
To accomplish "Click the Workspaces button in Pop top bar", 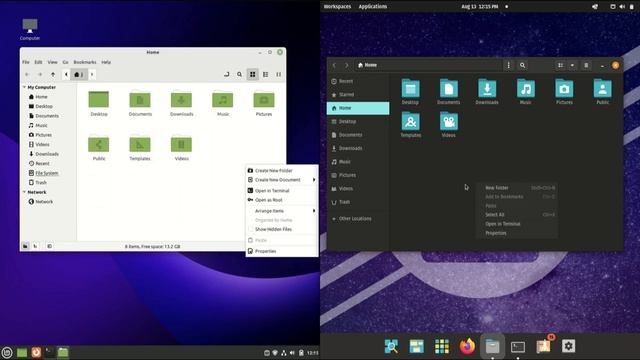I will [337, 7].
